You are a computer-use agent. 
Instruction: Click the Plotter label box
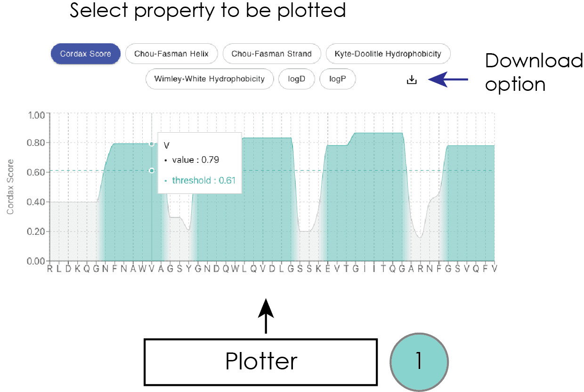261,361
